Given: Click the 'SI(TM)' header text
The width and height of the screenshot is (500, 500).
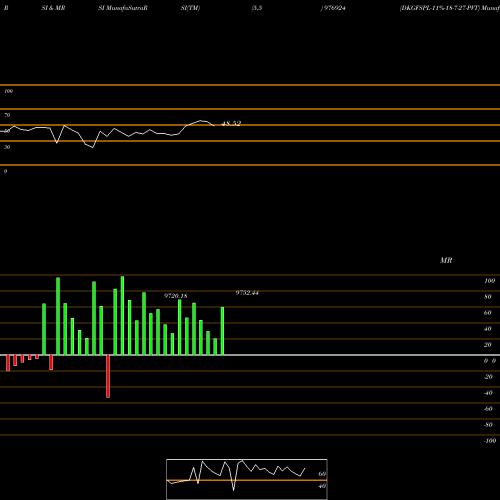Looking at the screenshot, I should [190, 8].
